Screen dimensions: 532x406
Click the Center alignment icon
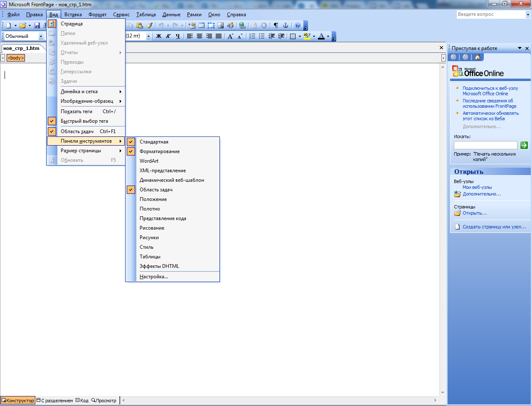tap(199, 36)
